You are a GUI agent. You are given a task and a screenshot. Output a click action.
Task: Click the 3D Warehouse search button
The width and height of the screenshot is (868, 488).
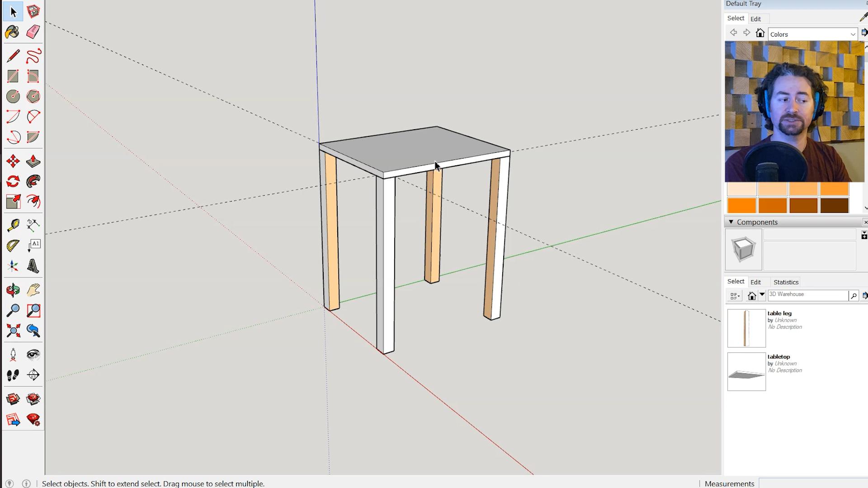854,296
